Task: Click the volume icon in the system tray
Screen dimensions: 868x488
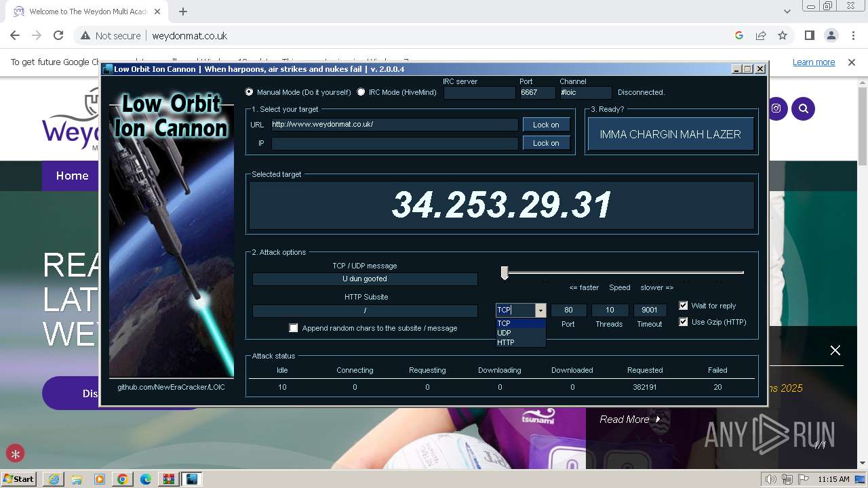Action: click(x=770, y=479)
